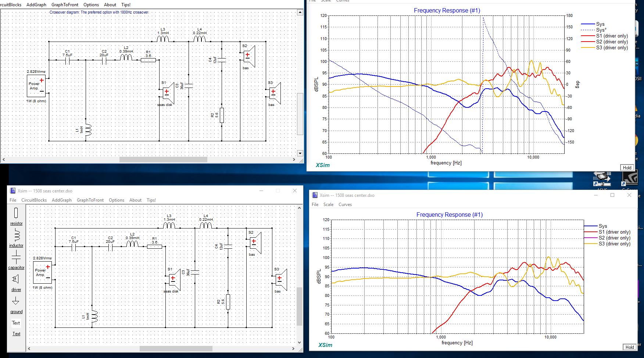This screenshot has height=358, width=644.
Task: Select the ground symbol icon
Action: [x=16, y=301]
